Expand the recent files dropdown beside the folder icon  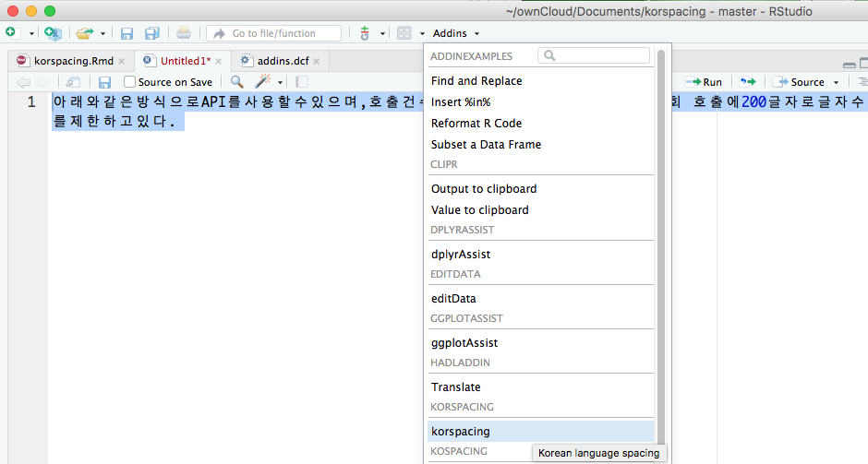(x=103, y=34)
